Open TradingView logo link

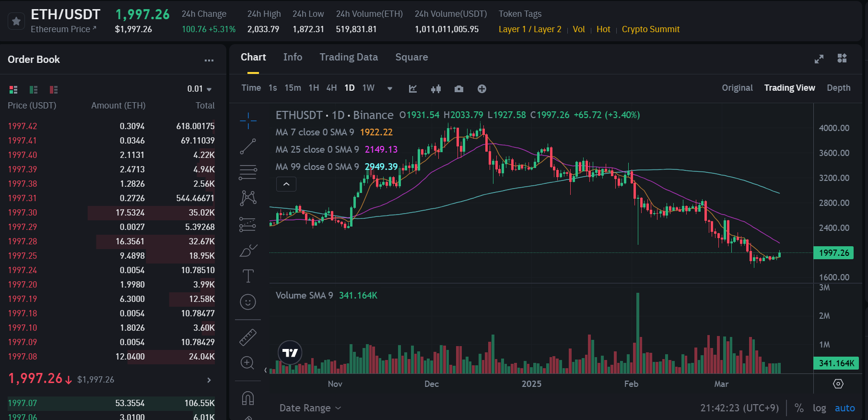click(x=290, y=353)
